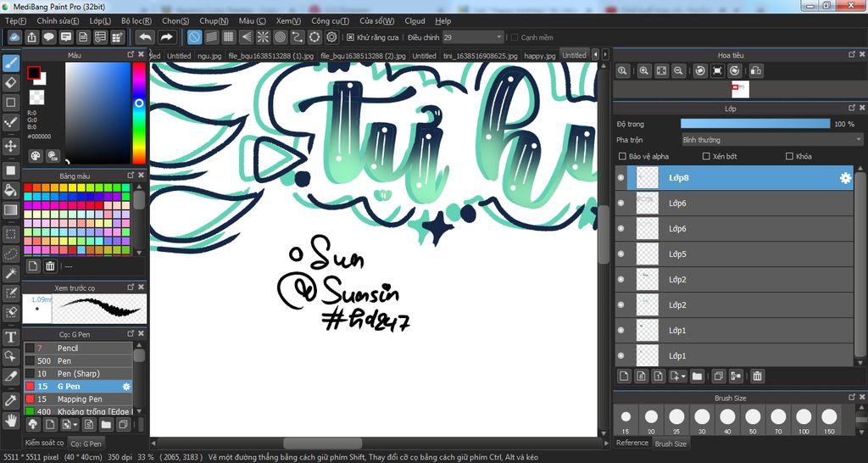Switch to the ngu.jpg document tab
Viewport: 868px width, 463px height.
pyautogui.click(x=209, y=55)
